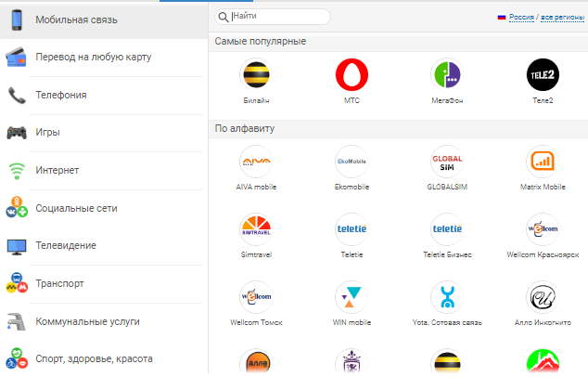Select the Социальные сети category
Image resolution: width=588 pixels, height=377 pixels.
pos(104,208)
